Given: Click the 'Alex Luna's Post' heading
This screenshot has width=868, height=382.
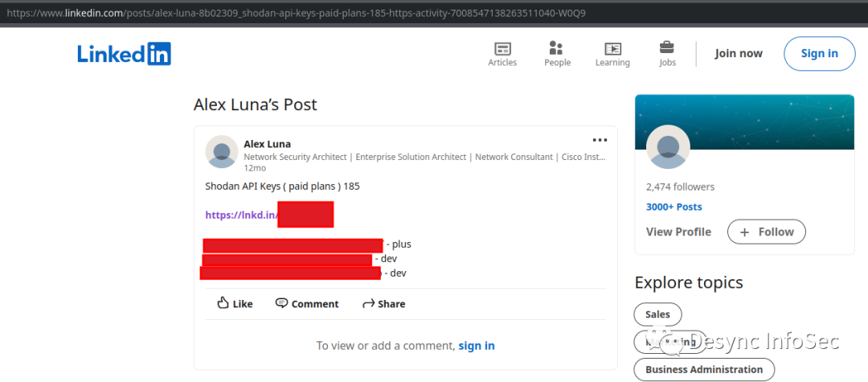Looking at the screenshot, I should tap(256, 105).
